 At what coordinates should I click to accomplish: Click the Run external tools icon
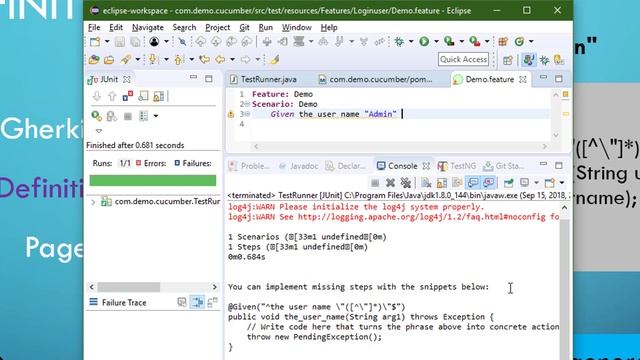click(474, 42)
